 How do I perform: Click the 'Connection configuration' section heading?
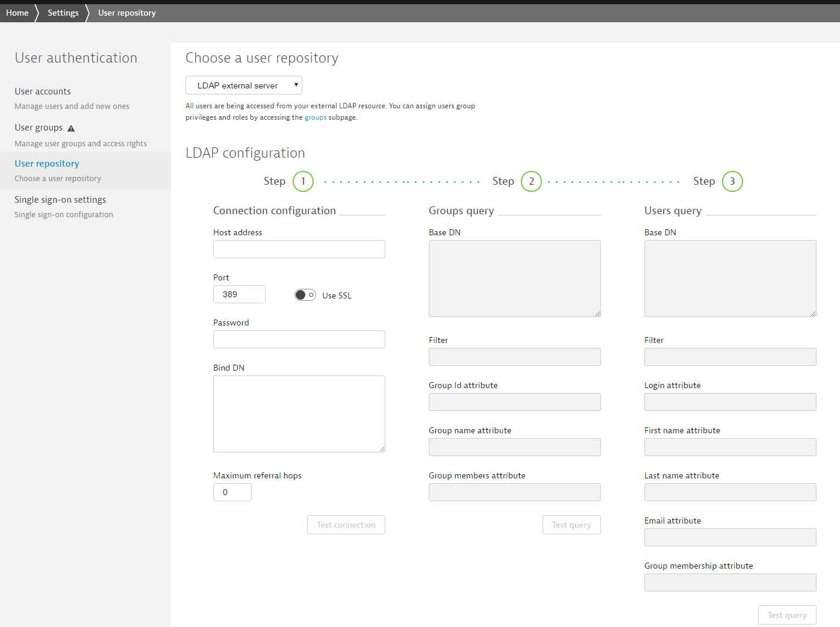tap(275, 211)
